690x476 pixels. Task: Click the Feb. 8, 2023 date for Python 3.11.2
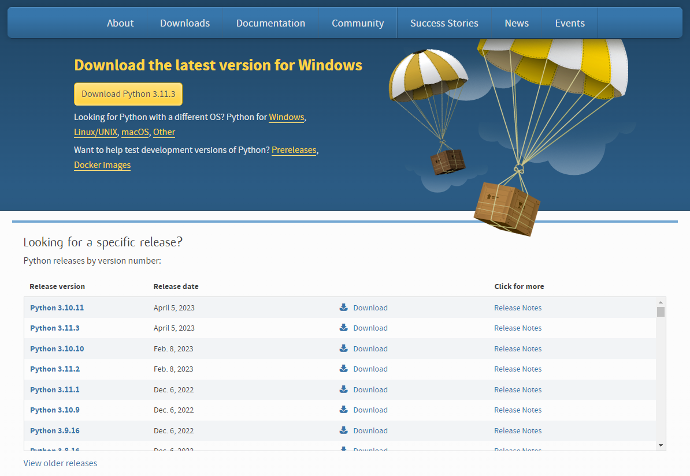[x=173, y=369]
